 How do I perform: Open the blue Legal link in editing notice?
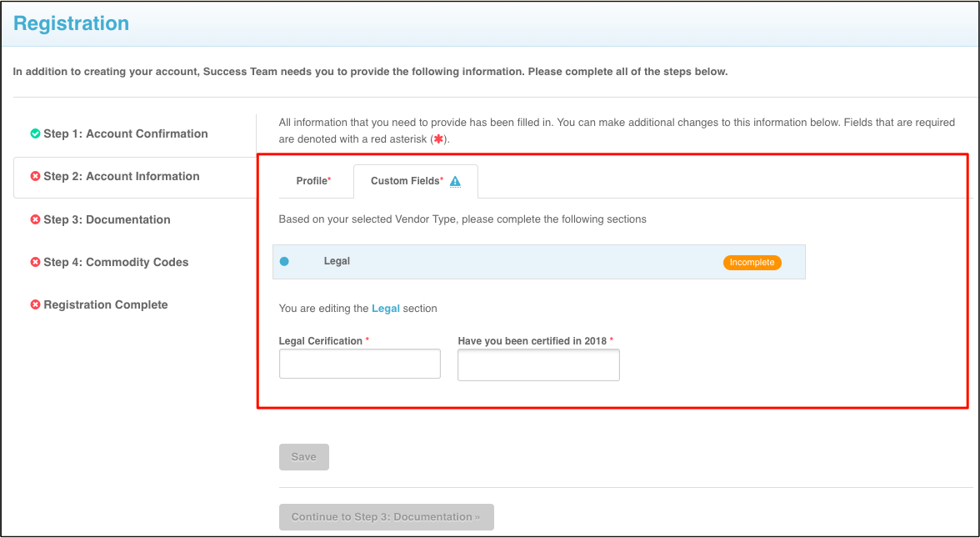[x=385, y=308]
